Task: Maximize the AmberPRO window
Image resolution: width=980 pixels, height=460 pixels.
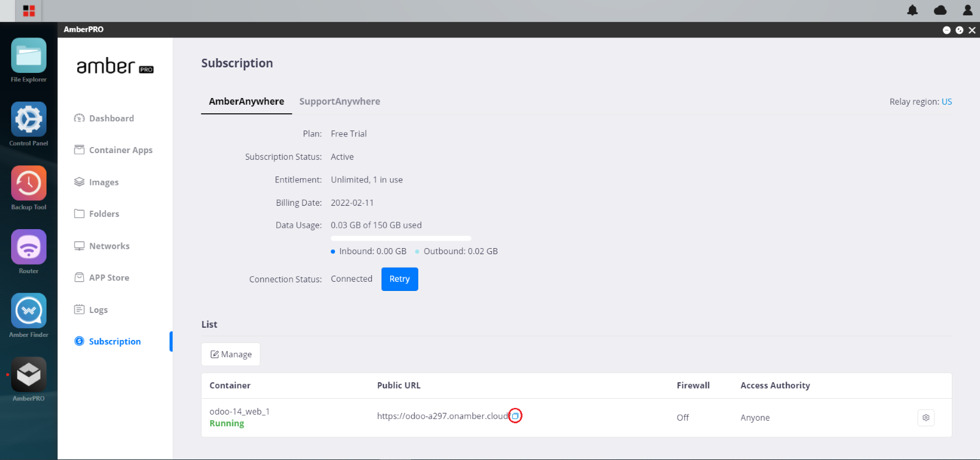Action: click(959, 30)
